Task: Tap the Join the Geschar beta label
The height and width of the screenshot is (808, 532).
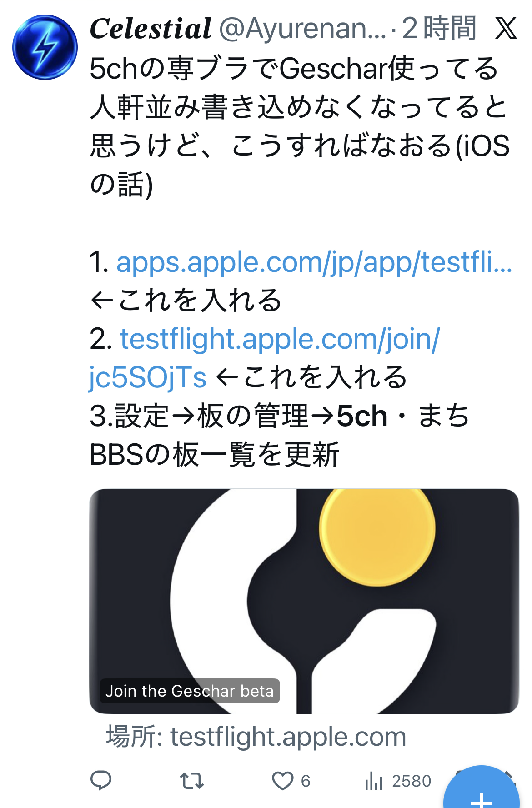Action: pos(190,691)
